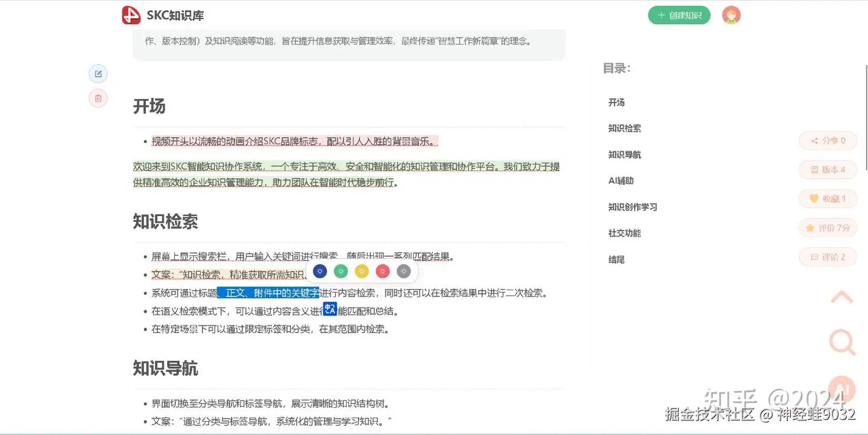This screenshot has width=868, height=435.
Task: Click the bullet 文案 通过分类与标签导航
Action: point(272,422)
